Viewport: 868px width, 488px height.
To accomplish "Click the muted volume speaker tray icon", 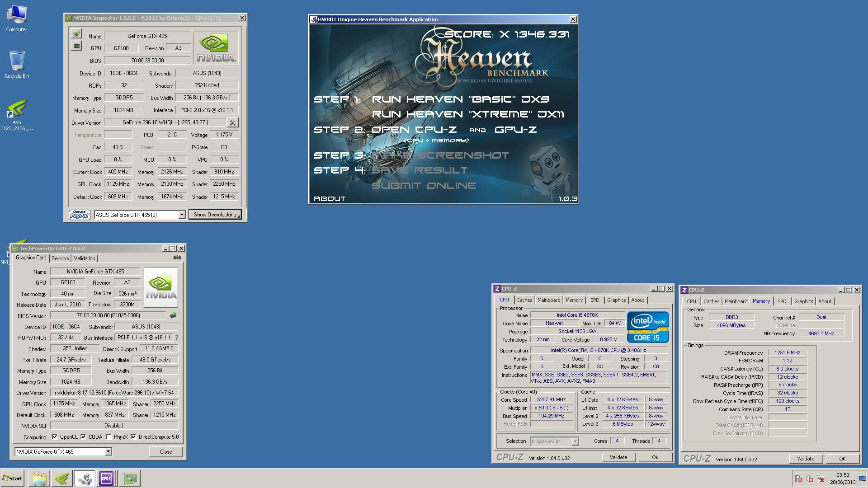I will click(810, 479).
